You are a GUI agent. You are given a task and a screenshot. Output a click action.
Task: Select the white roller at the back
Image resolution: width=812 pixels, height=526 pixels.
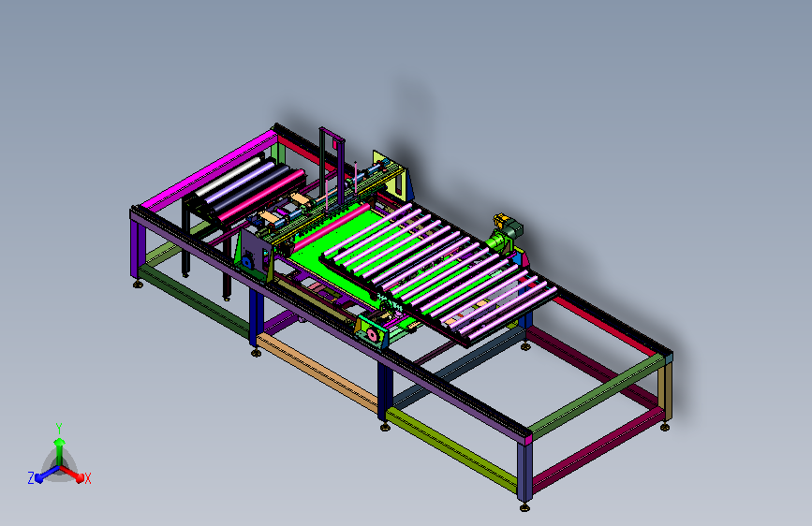(x=228, y=177)
